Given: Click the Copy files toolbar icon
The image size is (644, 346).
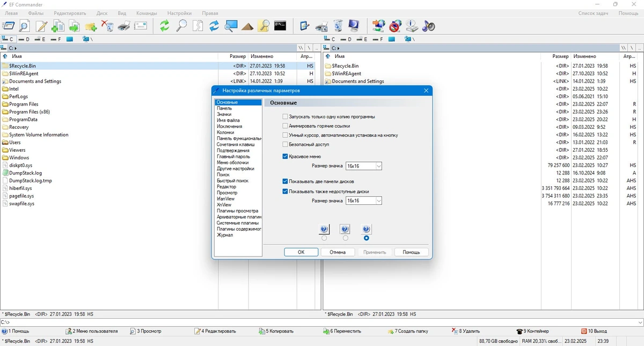Looking at the screenshot, I should (x=57, y=25).
